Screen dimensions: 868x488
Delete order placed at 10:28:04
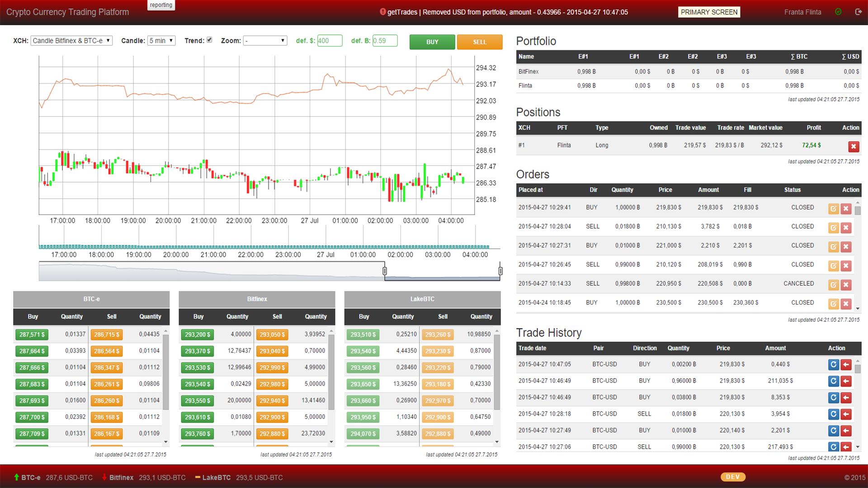[x=846, y=228]
